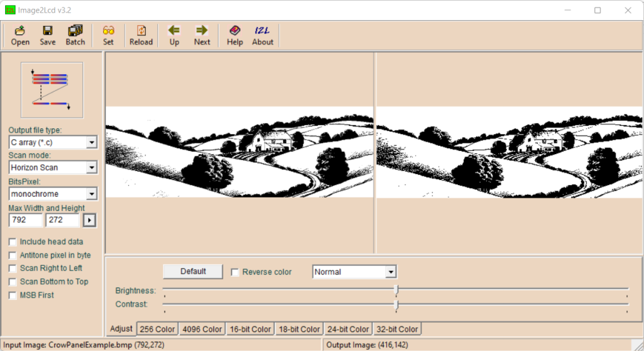
Task: Switch to the 256 Color tab
Action: click(x=157, y=329)
